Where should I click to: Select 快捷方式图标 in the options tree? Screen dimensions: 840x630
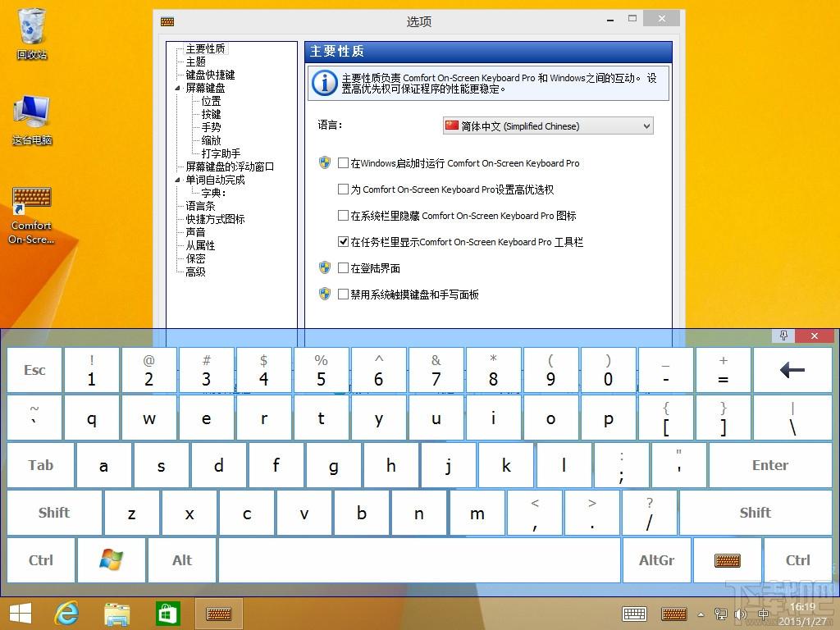[215, 219]
